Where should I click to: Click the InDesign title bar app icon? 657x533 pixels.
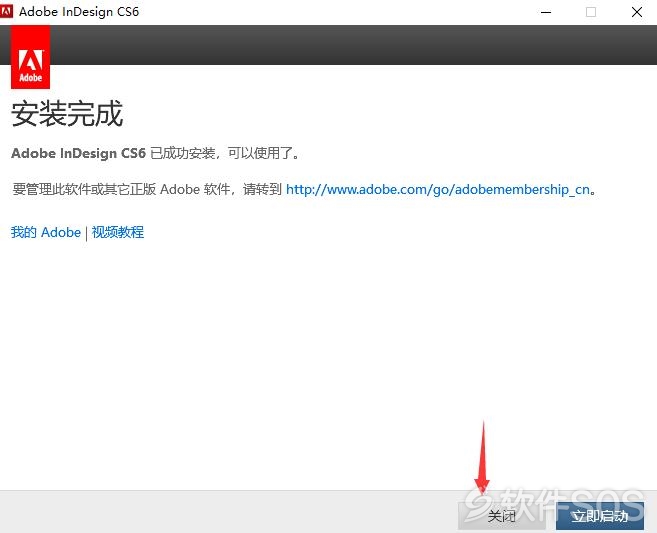6,11
